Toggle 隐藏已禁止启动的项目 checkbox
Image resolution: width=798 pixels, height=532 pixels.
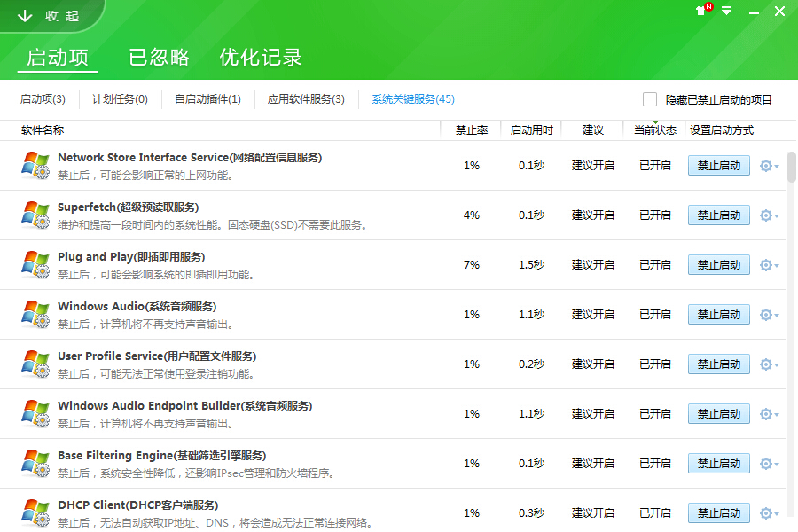coord(649,99)
